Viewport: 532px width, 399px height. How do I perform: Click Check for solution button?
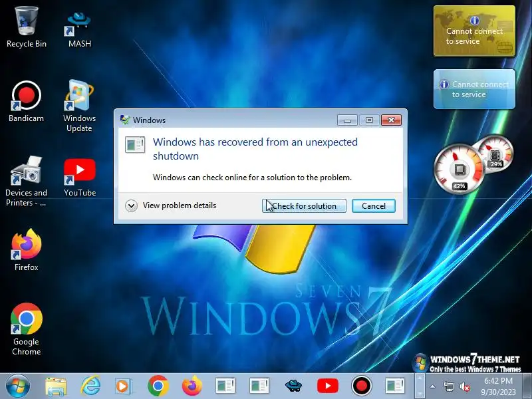(304, 206)
